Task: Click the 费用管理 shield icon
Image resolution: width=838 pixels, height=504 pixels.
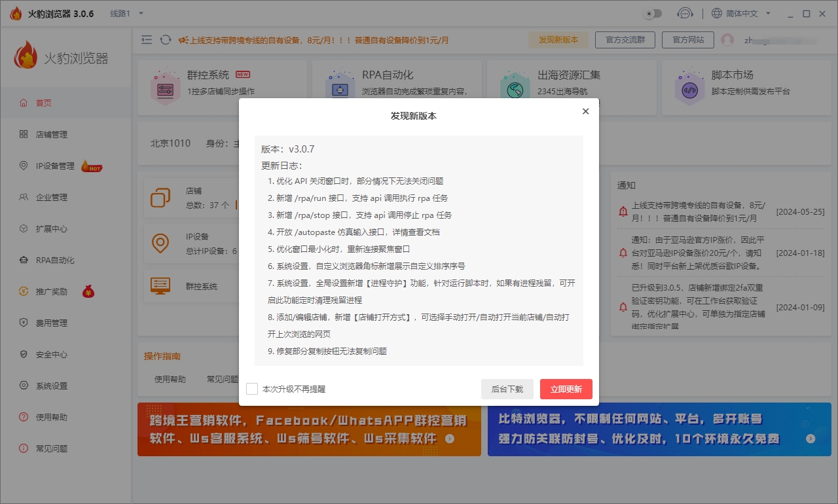Action: coord(24,323)
